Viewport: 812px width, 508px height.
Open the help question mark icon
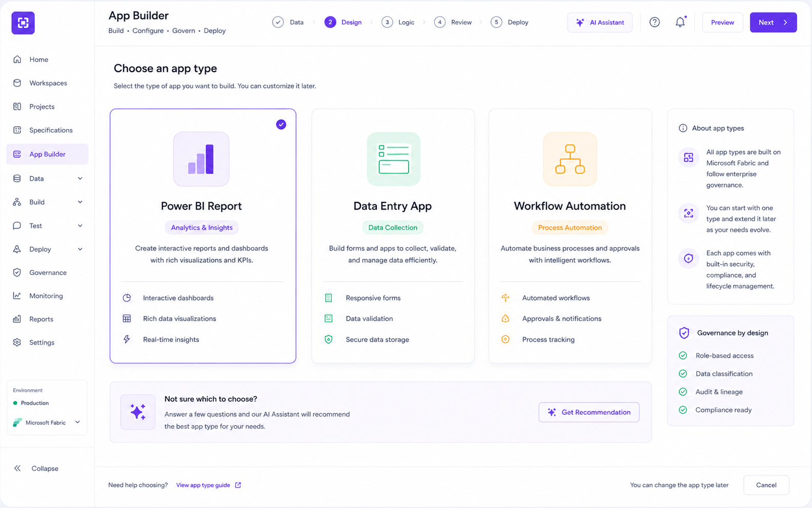(654, 22)
